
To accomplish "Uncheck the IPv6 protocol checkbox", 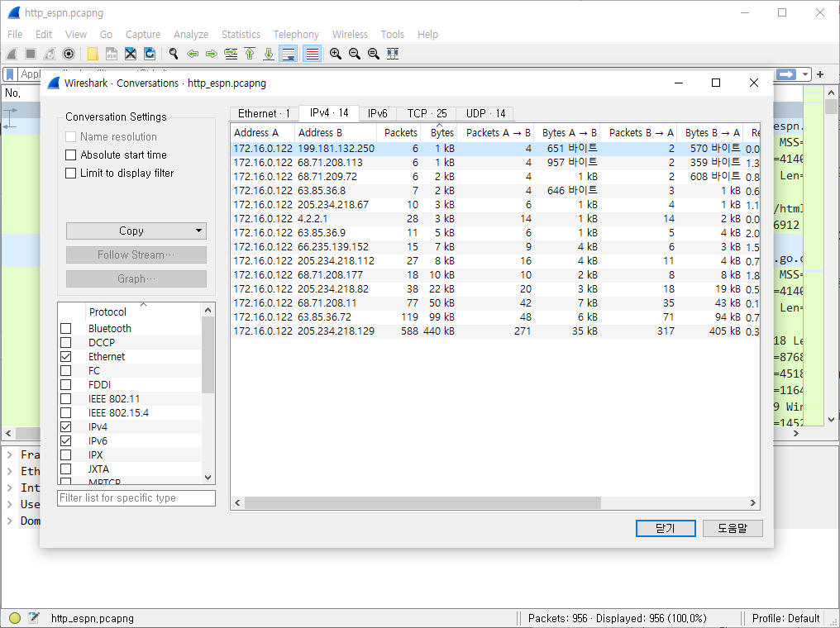I will [x=66, y=440].
